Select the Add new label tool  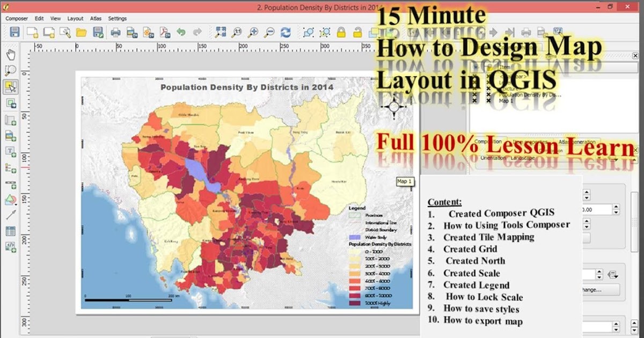click(x=11, y=151)
